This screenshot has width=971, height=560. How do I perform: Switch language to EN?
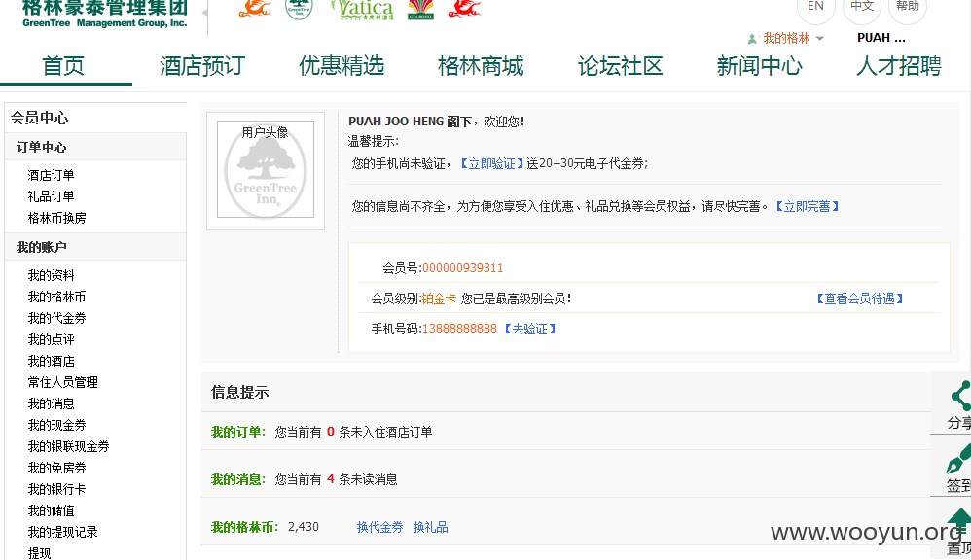815,8
